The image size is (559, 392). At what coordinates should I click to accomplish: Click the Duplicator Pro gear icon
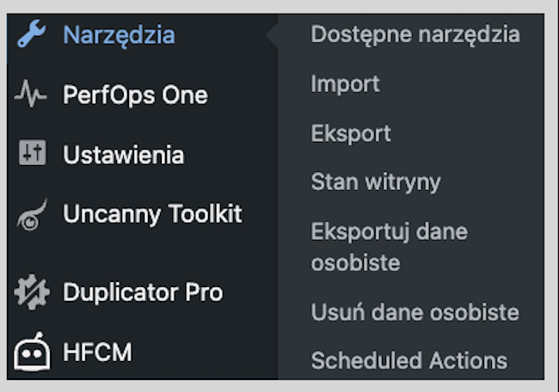coord(32,292)
